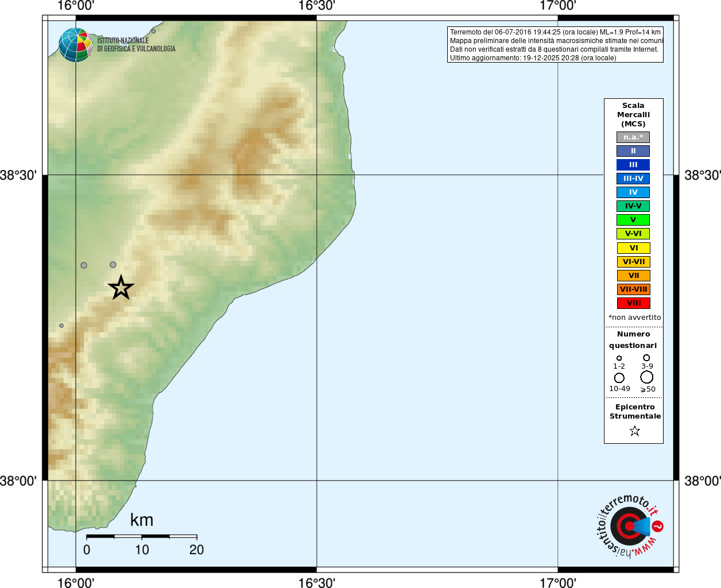Click the left 38°00' latitude label
Image resolution: width=721 pixels, height=588 pixels.
(x=18, y=481)
